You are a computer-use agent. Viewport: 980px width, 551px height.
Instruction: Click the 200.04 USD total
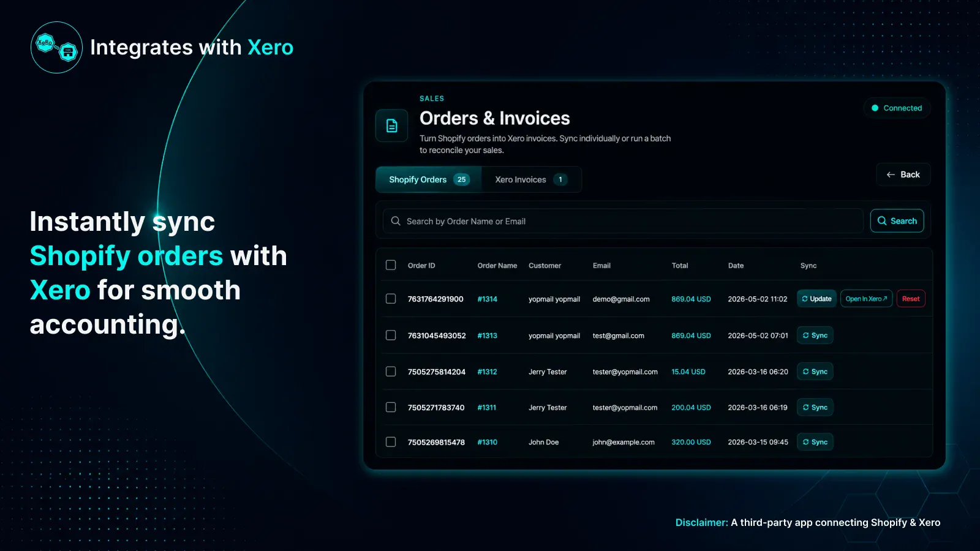tap(691, 408)
